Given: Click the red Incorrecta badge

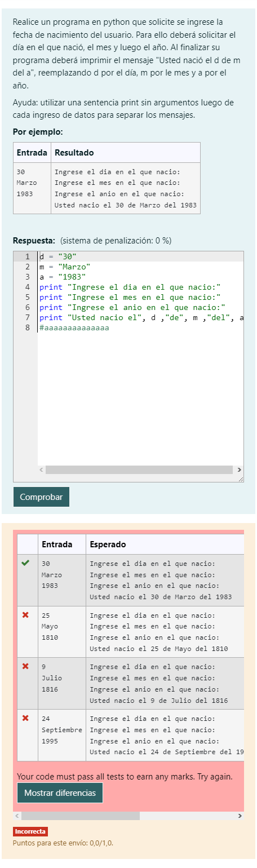Looking at the screenshot, I should (x=30, y=831).
